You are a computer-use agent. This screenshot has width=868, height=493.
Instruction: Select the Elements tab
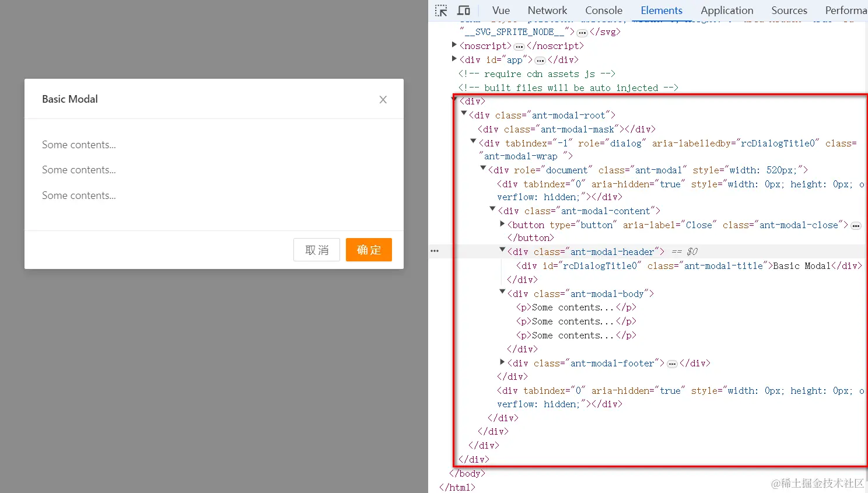coord(661,11)
